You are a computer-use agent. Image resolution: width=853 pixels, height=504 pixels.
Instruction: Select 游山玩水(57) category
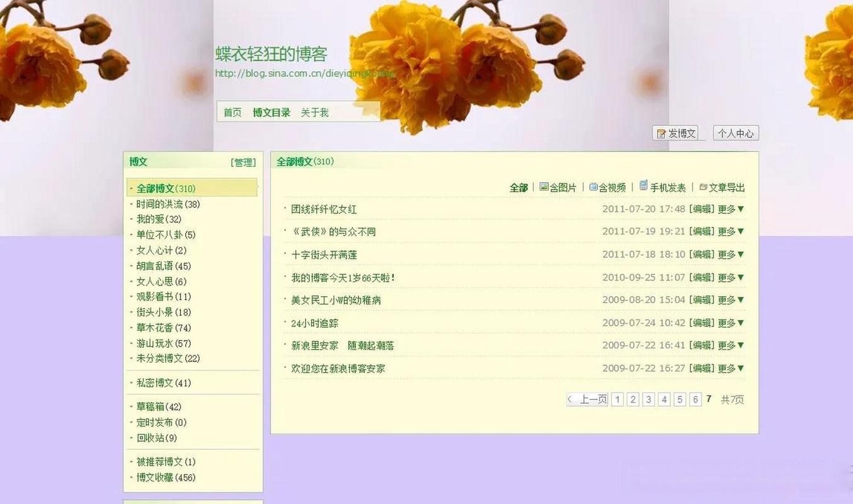(x=164, y=343)
